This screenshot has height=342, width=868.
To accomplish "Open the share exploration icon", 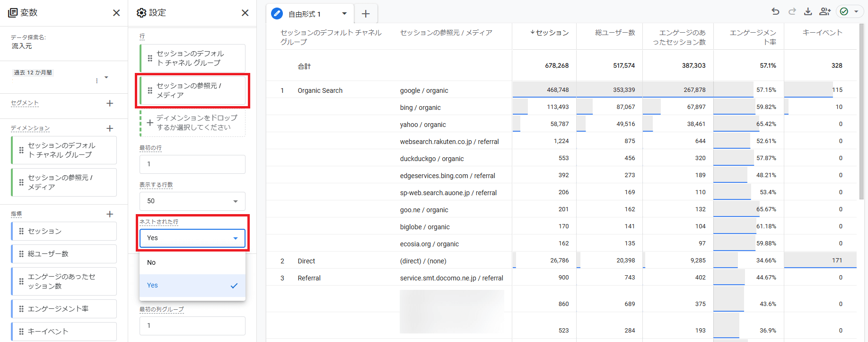I will tap(825, 11).
